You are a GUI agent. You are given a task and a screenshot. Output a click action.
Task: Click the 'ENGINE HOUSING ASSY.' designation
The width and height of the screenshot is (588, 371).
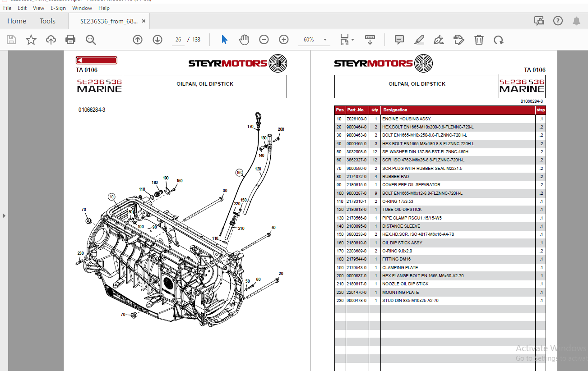click(x=407, y=119)
